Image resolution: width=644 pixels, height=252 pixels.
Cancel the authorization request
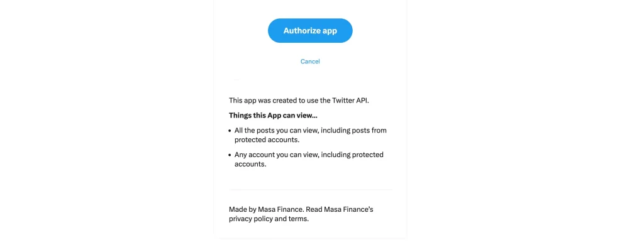click(310, 61)
